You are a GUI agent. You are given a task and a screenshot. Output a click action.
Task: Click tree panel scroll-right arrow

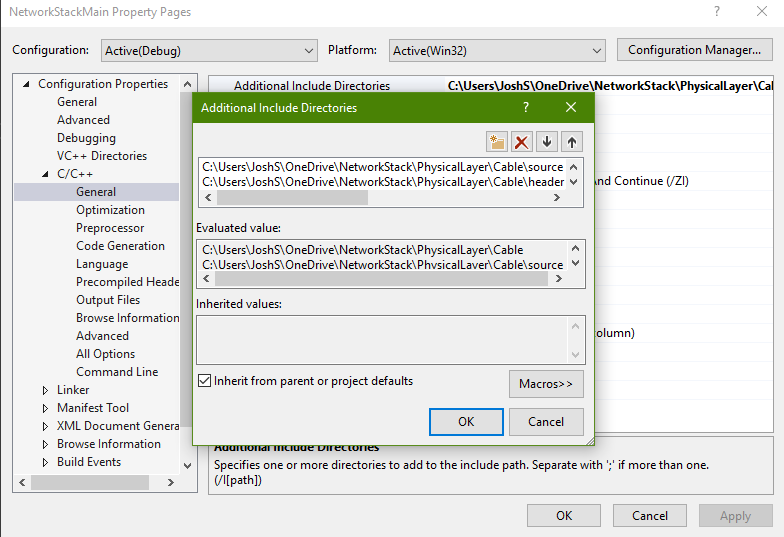click(171, 482)
